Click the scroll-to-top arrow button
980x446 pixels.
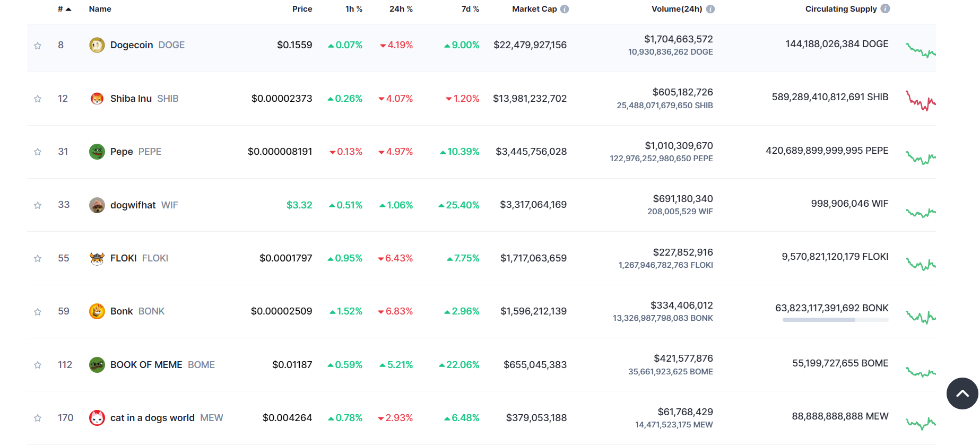pos(962,393)
